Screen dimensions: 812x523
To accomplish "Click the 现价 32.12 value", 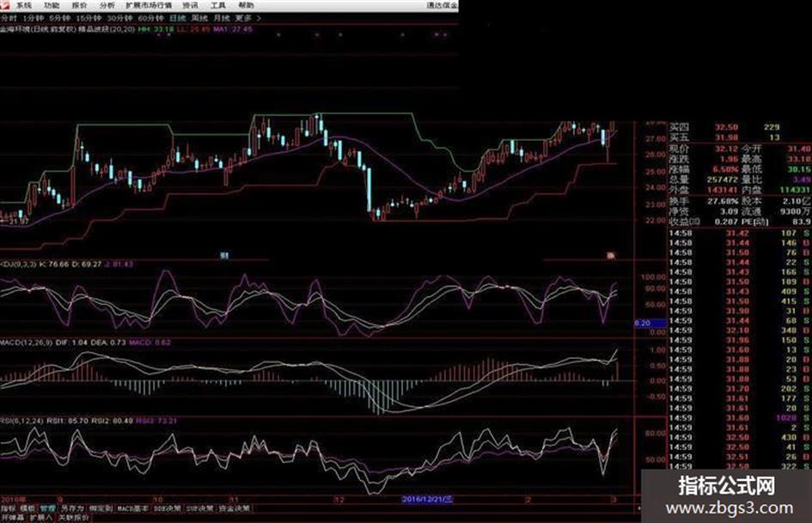I will pyautogui.click(x=725, y=149).
